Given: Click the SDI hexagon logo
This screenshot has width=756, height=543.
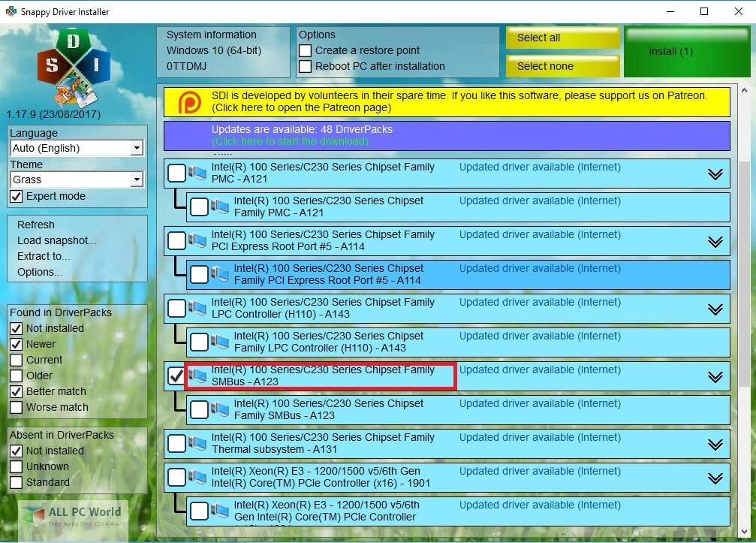Looking at the screenshot, I should [x=74, y=68].
